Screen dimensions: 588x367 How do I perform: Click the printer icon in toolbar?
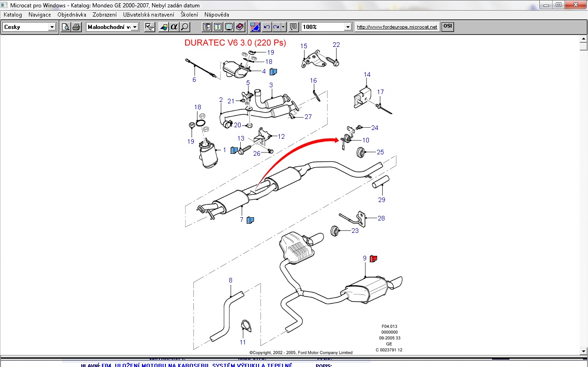point(76,27)
